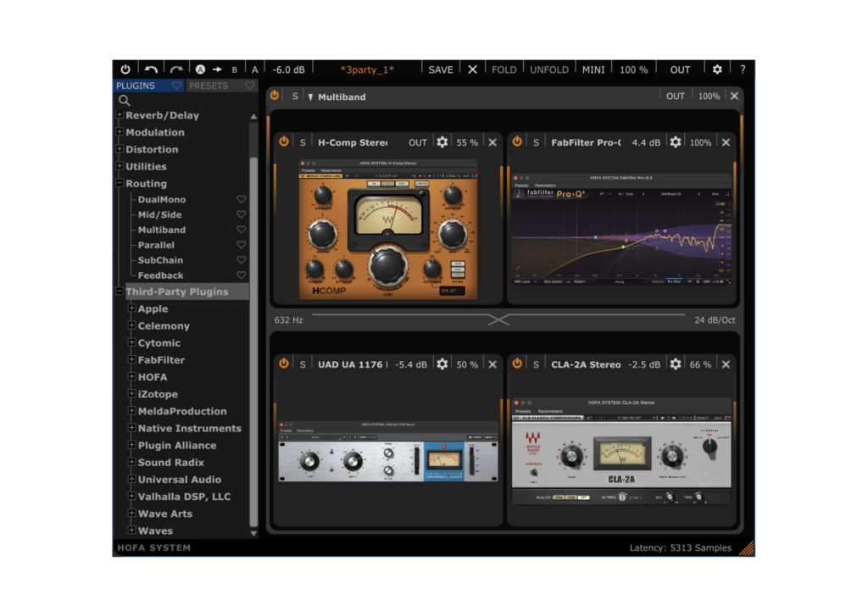Expand the Waves vendor folder
Image resolution: width=868 pixels, height=611 pixels.
[x=131, y=530]
